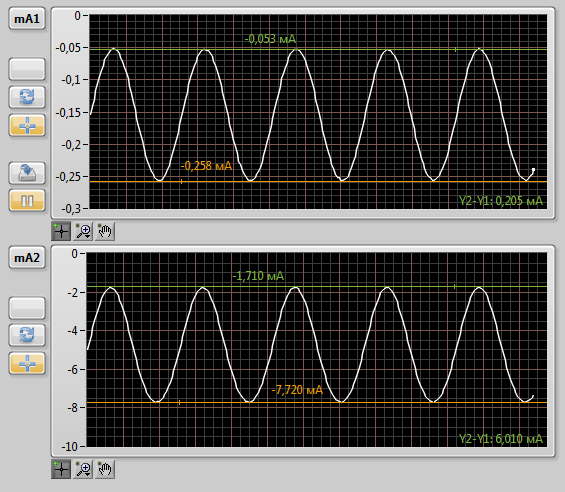565x492 pixels.
Task: Toggle the cursor crosshair button for mA1
Action: point(27,125)
